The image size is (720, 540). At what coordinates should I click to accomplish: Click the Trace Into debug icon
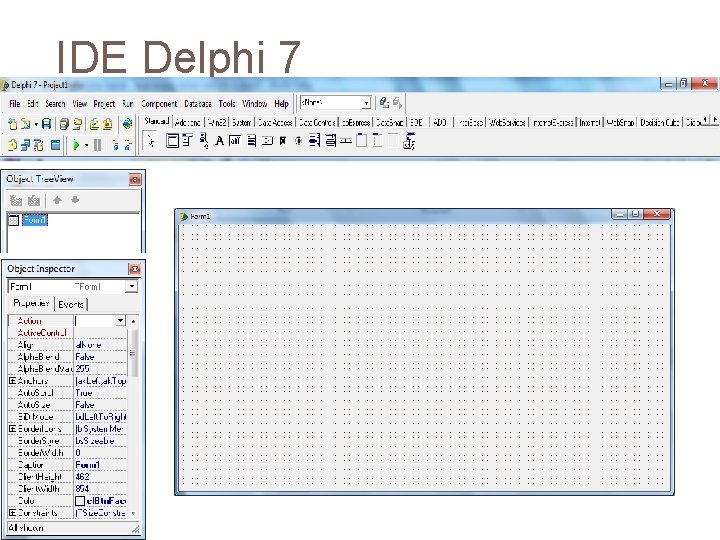click(115, 146)
